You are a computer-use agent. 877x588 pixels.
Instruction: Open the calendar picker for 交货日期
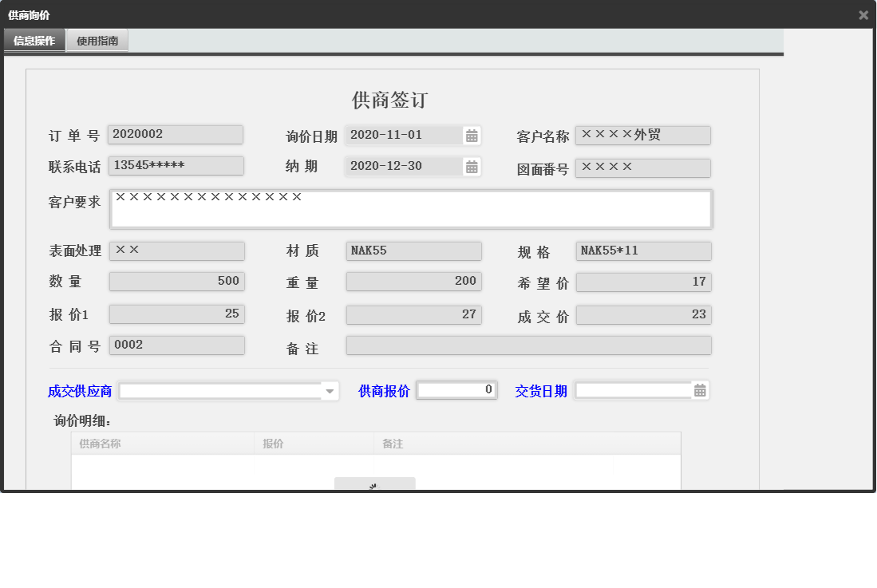coord(699,391)
